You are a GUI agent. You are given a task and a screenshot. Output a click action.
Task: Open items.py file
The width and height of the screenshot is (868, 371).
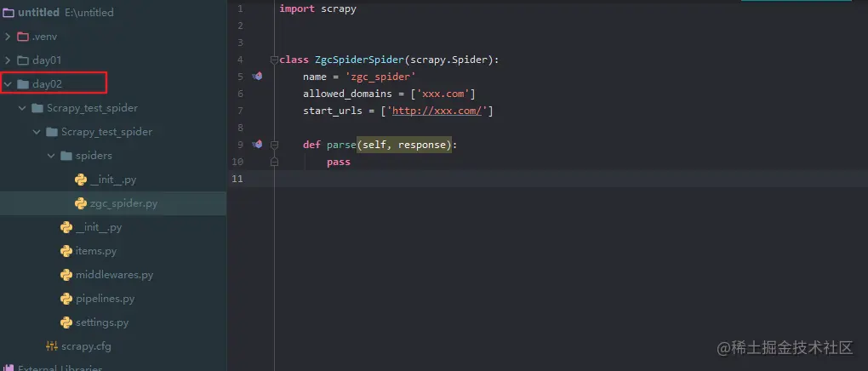(x=96, y=251)
